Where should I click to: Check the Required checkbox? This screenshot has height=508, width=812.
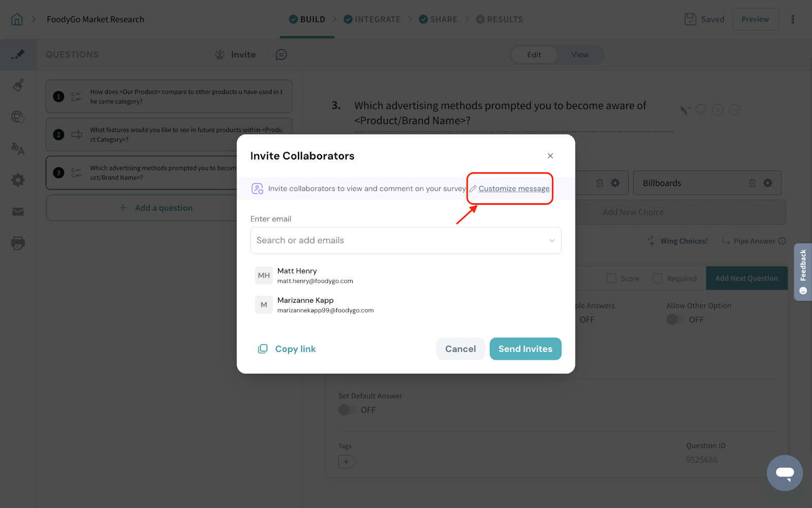point(658,278)
